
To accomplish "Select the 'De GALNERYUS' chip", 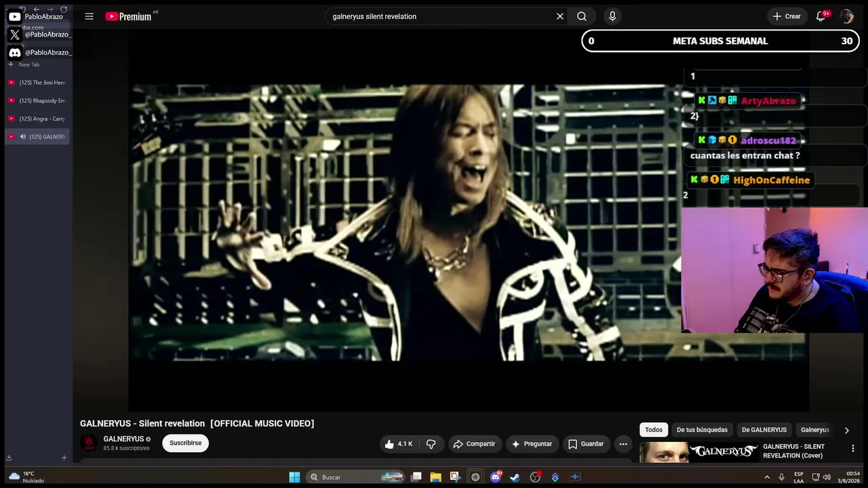I will pos(764,430).
